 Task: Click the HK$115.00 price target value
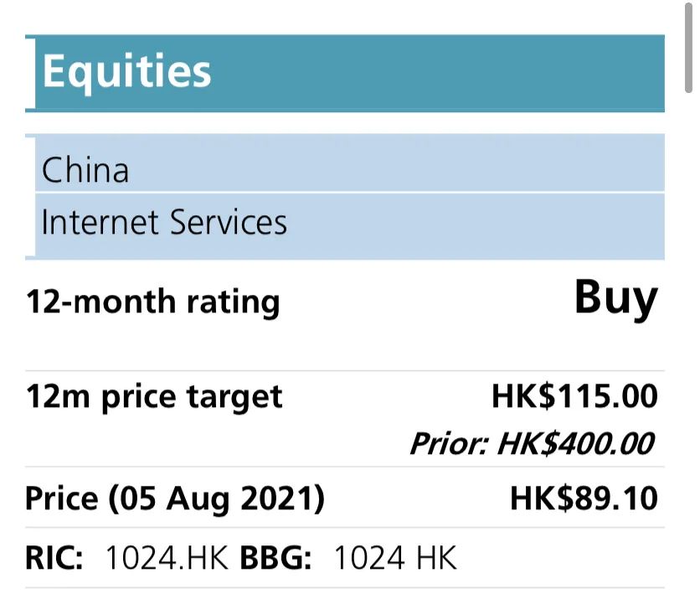coord(574,396)
